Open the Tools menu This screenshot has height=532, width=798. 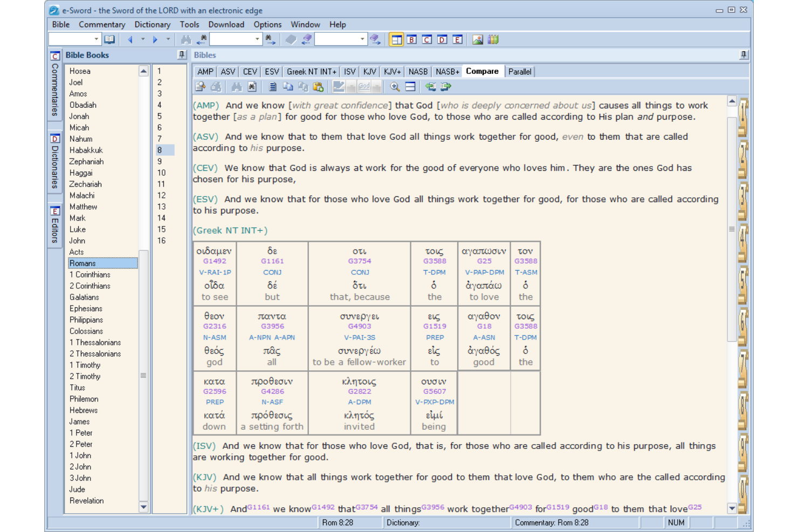point(189,24)
